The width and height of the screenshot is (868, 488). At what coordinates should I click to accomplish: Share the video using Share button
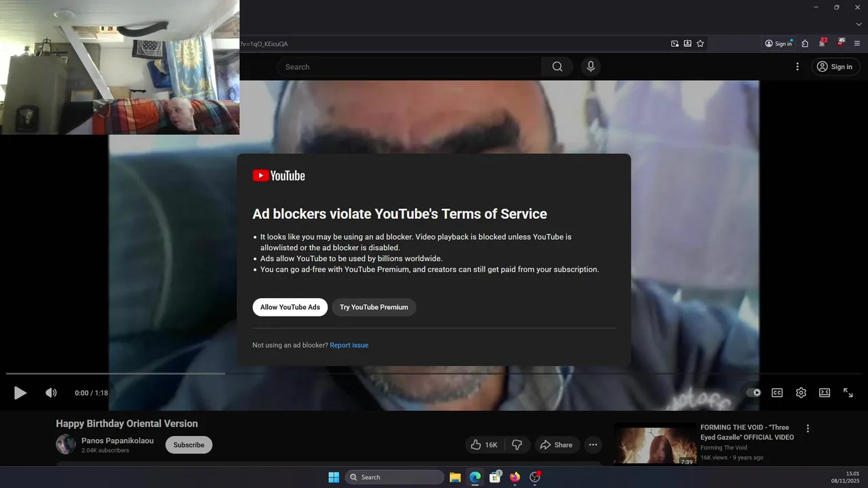(x=556, y=445)
